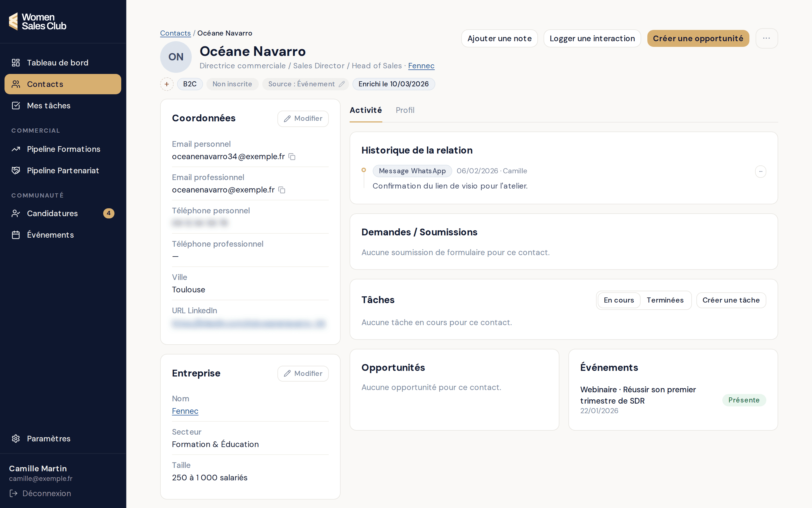The width and height of the screenshot is (812, 508).
Task: Select the Contacts sidebar item
Action: (63, 84)
